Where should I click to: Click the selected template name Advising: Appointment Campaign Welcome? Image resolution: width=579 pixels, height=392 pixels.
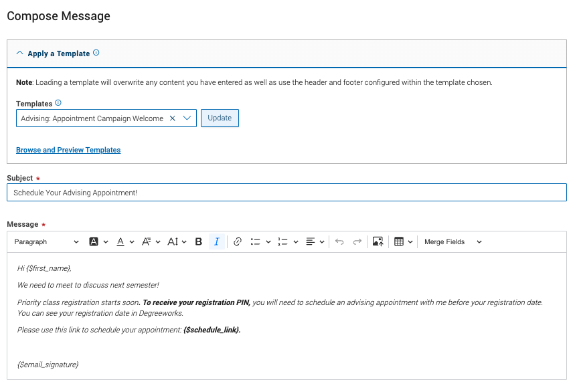click(92, 118)
